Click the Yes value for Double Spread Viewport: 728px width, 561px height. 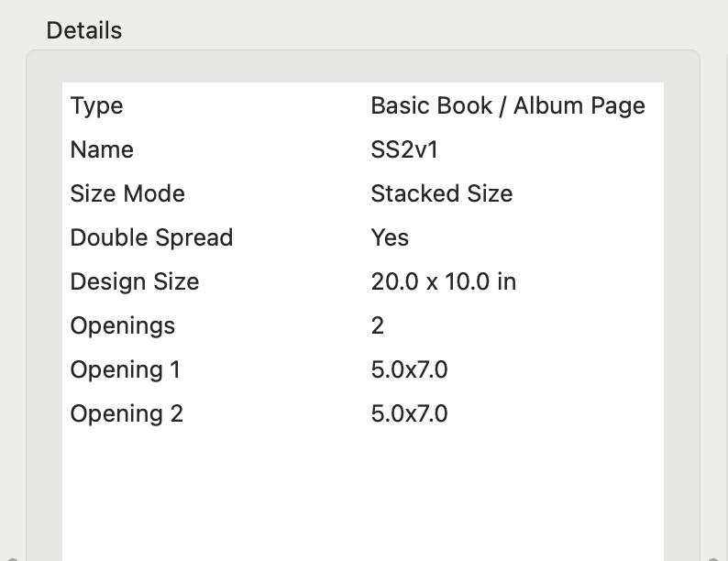[390, 237]
